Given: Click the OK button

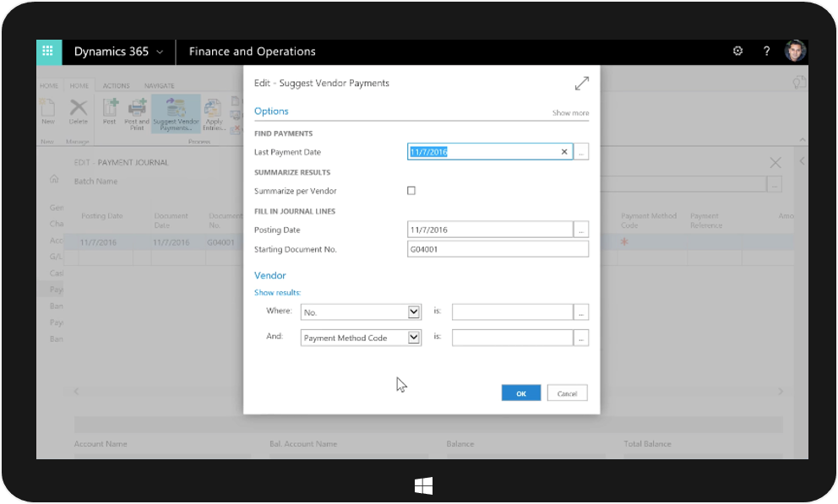Looking at the screenshot, I should click(520, 393).
